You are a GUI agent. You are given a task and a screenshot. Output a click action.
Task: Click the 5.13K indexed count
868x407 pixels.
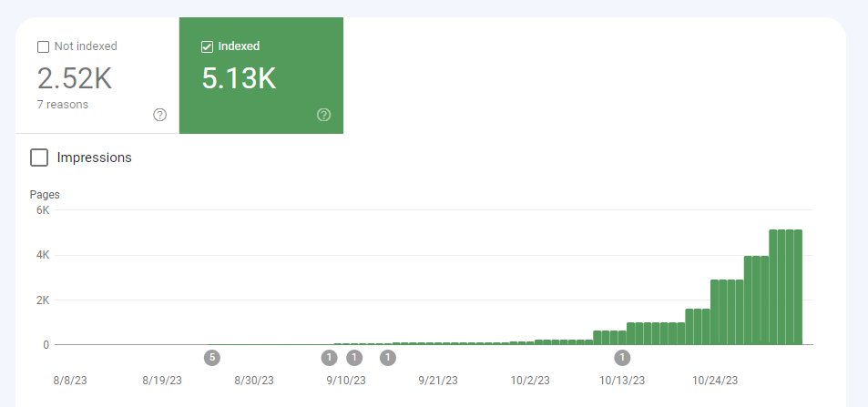point(239,78)
